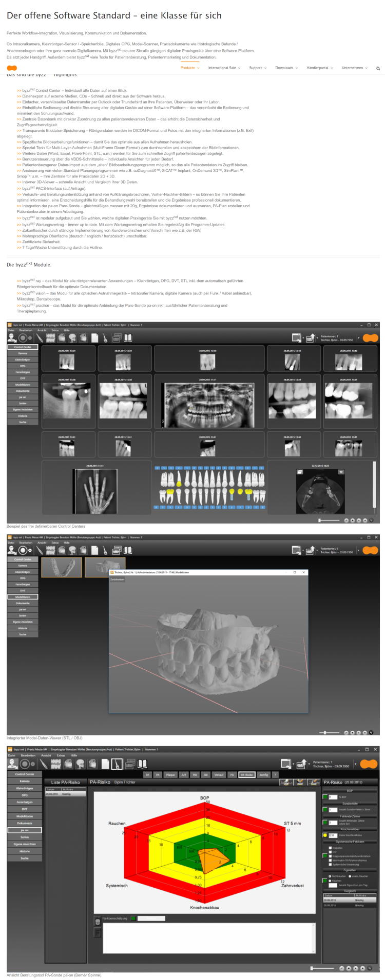Click record circle icon in Control Center toolbar
Screen dimensions: 385x980
pyautogui.click(x=23, y=338)
